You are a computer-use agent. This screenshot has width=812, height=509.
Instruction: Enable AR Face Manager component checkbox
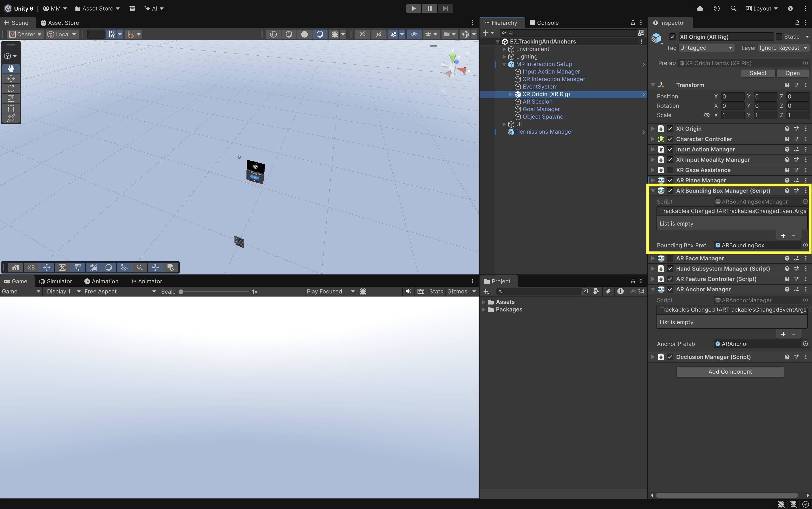click(x=670, y=258)
